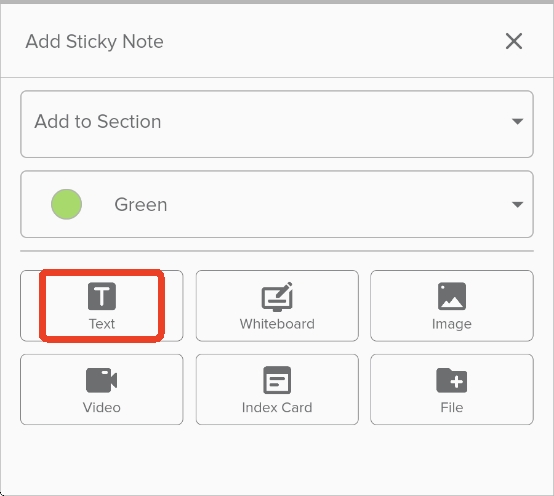Click the Text label button
Viewport: 554px width, 496px height.
coord(102,324)
